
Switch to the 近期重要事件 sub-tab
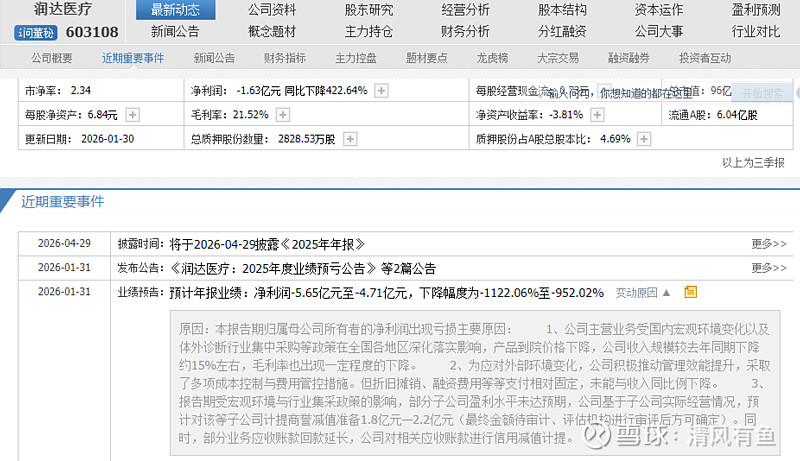click(x=133, y=58)
